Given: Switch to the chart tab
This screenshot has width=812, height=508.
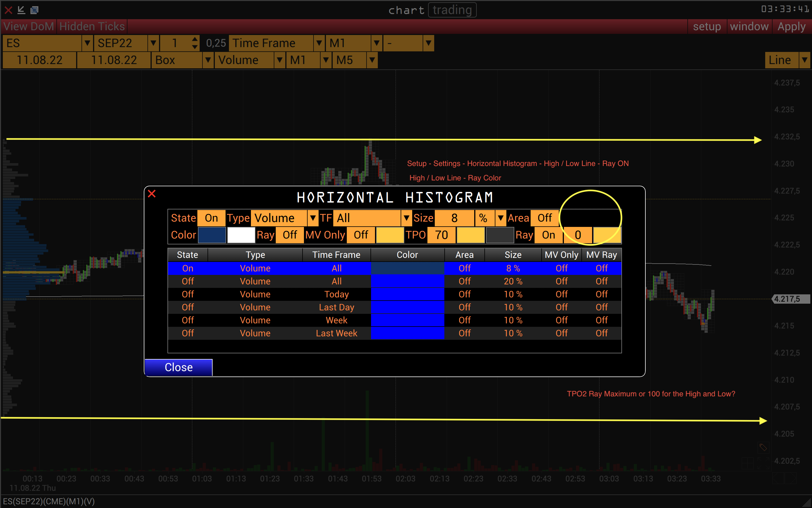Looking at the screenshot, I should [x=406, y=10].
